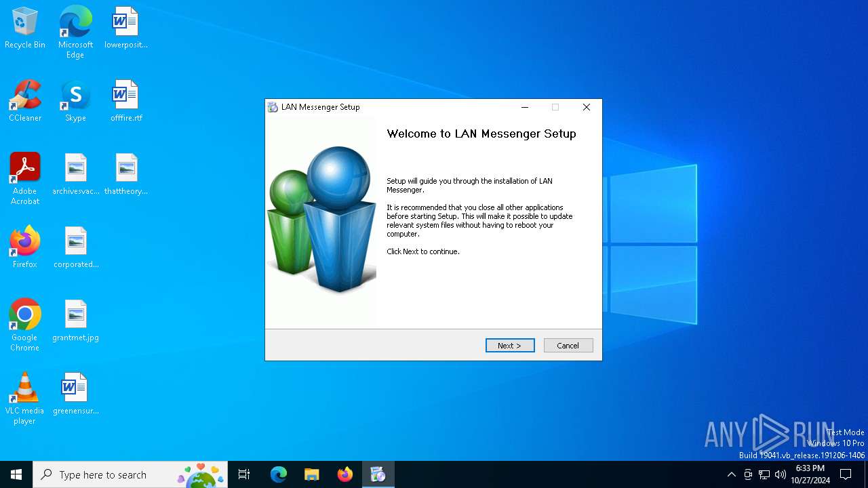This screenshot has height=488, width=868.
Task: Close the LAN Messenger Setup window
Action: coord(587,107)
